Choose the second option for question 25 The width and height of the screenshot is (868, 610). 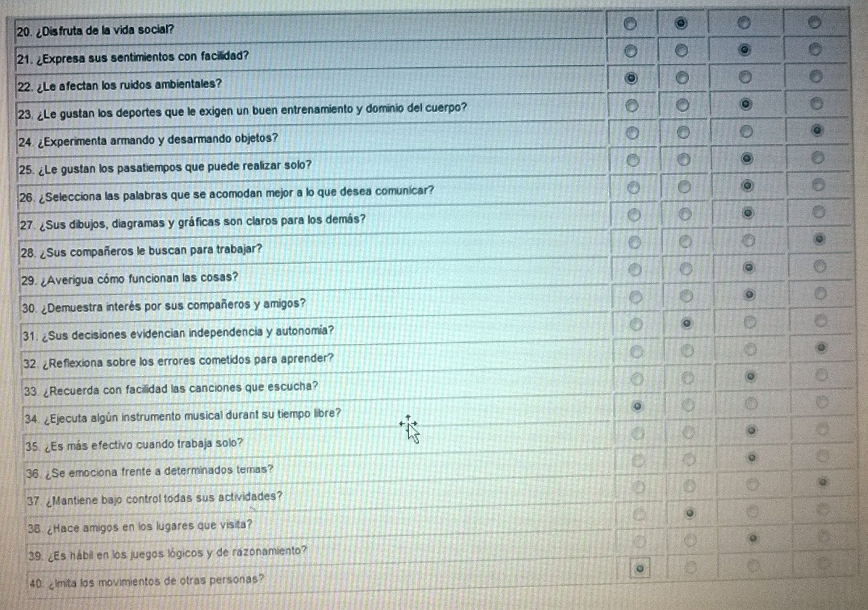(684, 159)
